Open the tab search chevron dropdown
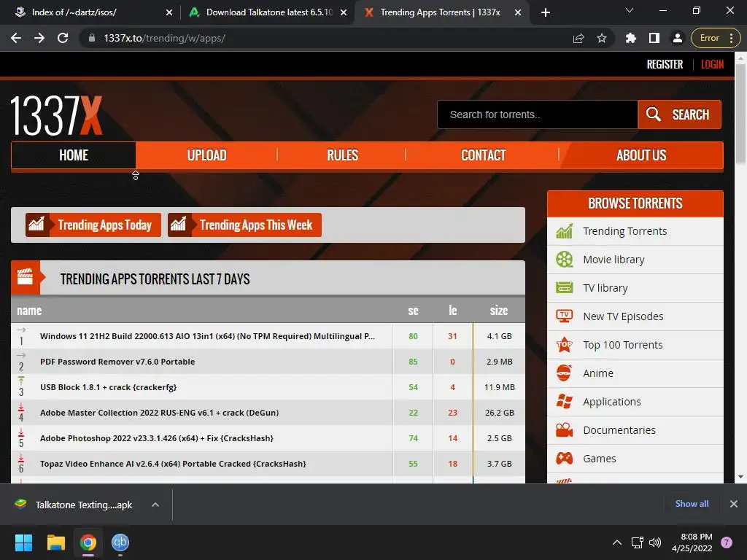Screen dimensions: 747x560 pyautogui.click(x=630, y=10)
